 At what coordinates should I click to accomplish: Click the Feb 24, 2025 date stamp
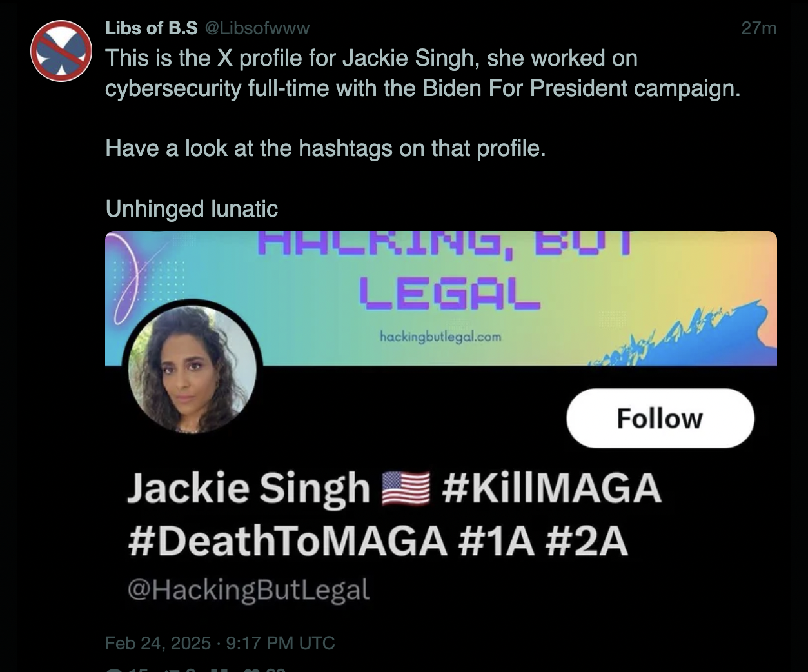[158, 643]
